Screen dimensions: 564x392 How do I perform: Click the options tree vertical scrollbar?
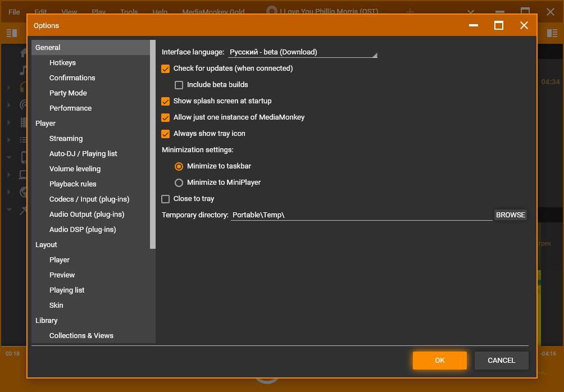(153, 144)
